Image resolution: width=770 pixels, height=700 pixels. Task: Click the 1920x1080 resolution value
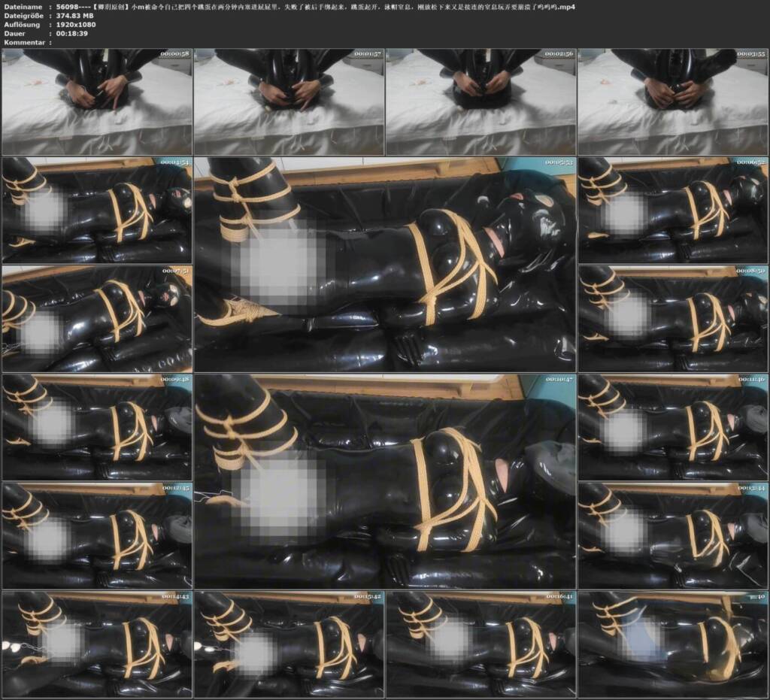pos(76,25)
